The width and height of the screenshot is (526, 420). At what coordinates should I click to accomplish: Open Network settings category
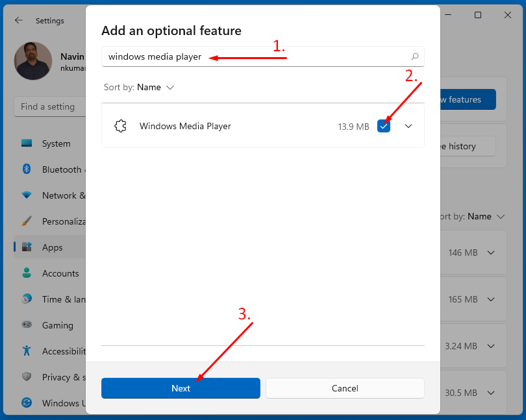pos(49,195)
